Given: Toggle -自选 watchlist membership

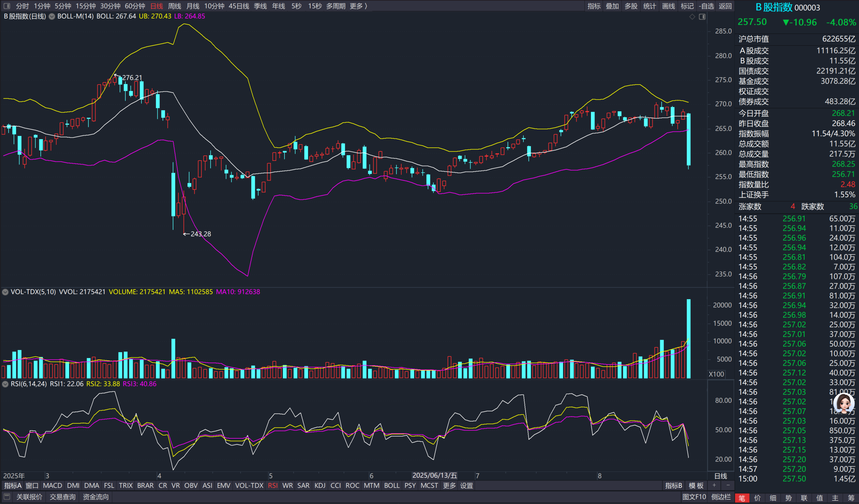Looking at the screenshot, I should click(706, 6).
